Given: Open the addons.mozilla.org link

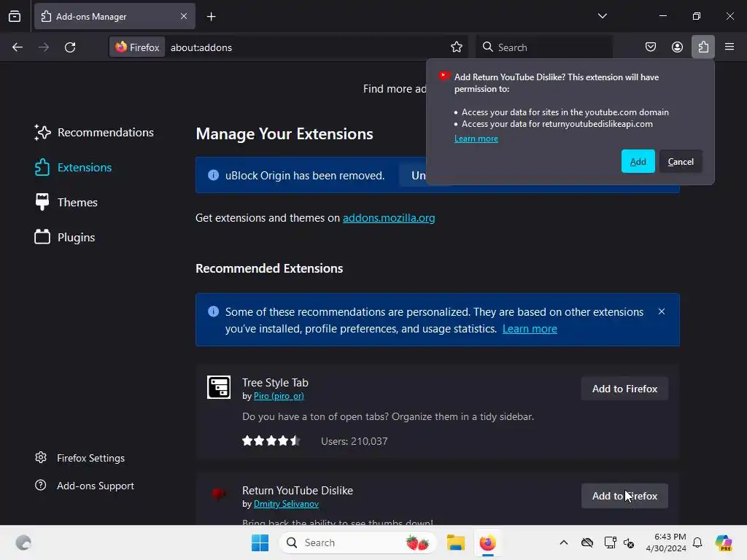Looking at the screenshot, I should [389, 217].
